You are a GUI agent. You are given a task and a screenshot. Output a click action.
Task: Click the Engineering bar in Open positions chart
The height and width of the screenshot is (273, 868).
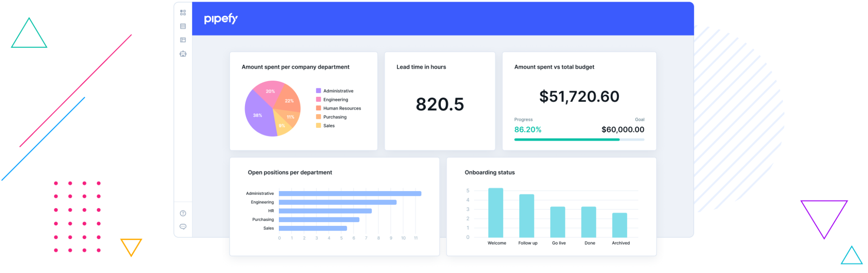338,202
